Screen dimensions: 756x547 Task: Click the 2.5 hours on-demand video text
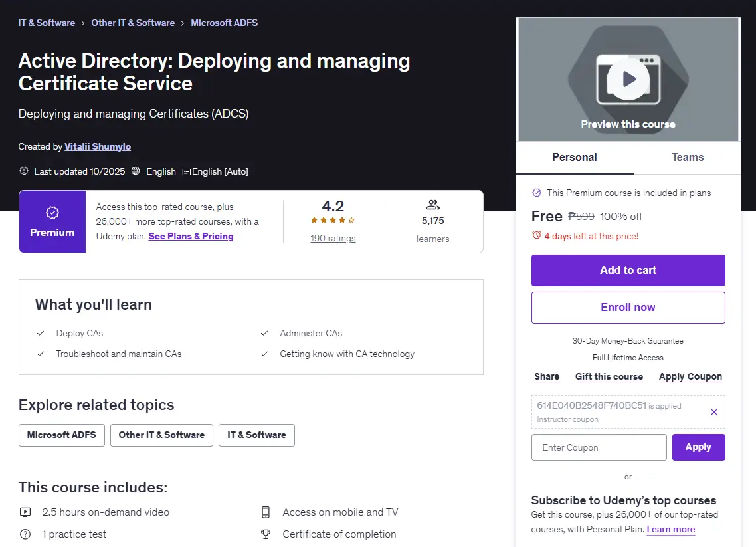106,512
